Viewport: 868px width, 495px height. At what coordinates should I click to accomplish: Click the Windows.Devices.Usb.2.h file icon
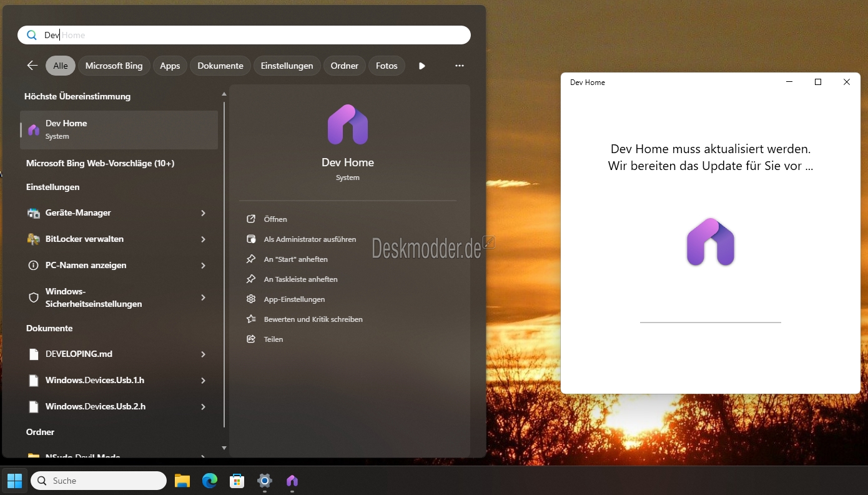pos(34,407)
